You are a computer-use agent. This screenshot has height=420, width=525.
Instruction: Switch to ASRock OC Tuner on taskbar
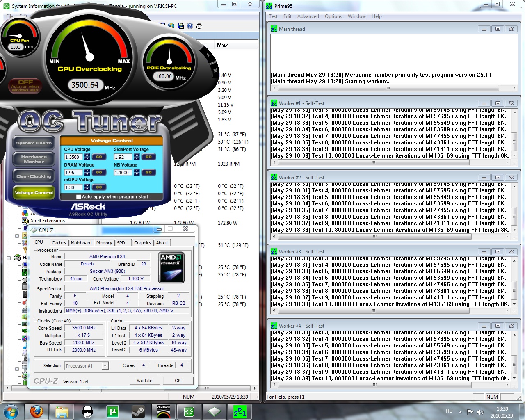163,411
